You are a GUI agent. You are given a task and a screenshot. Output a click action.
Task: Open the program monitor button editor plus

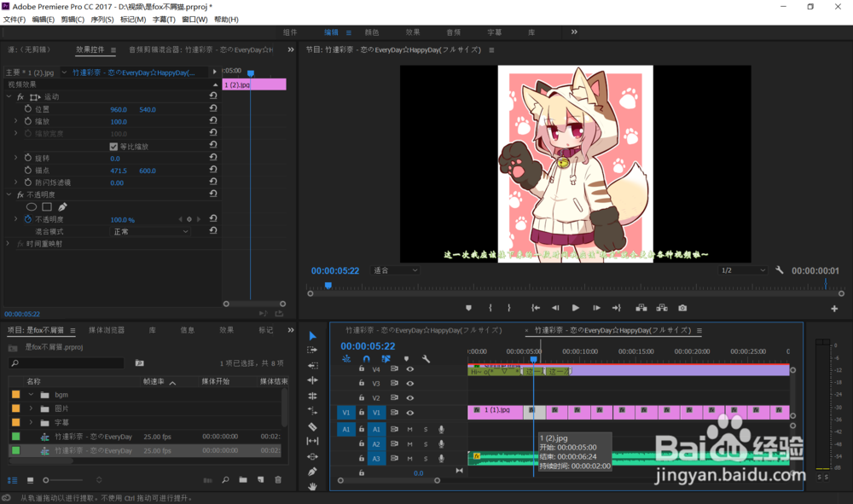click(x=834, y=309)
